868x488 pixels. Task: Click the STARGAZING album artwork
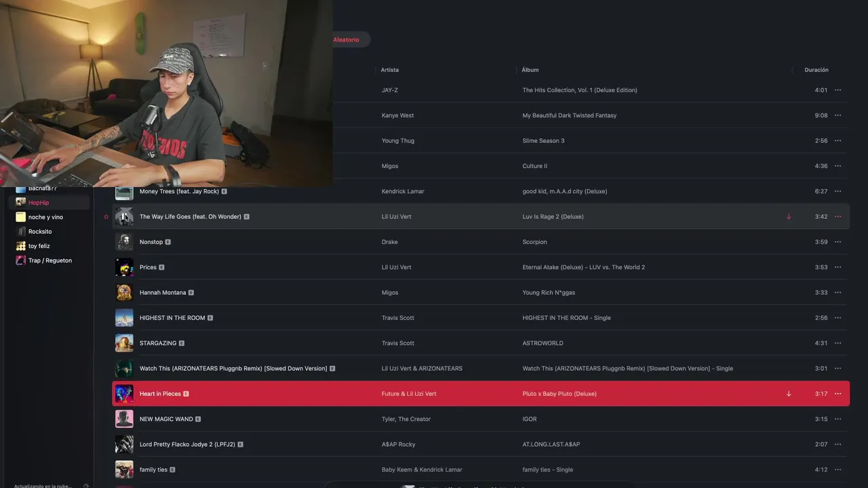[124, 343]
